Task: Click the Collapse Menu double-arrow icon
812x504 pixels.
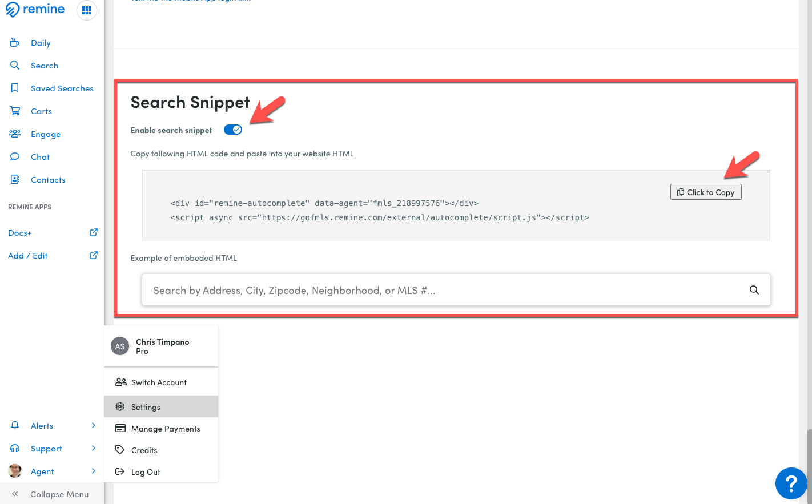Action: click(15, 494)
